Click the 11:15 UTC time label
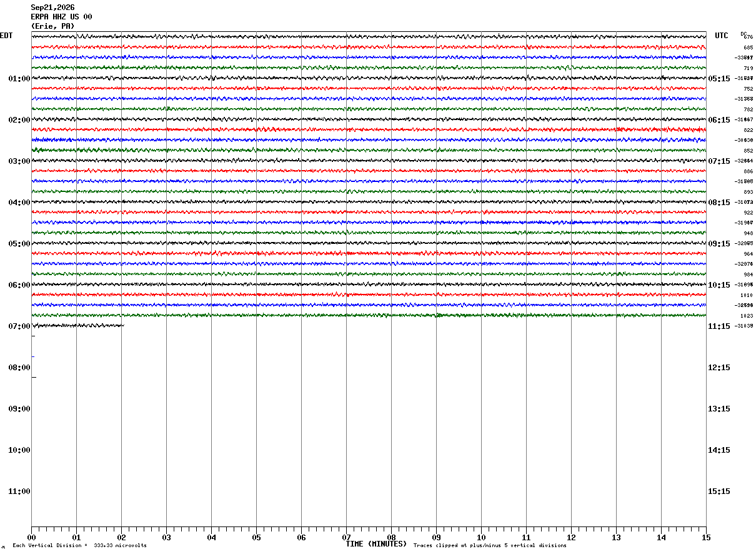Screen dimensions: 756x554 coord(719,326)
